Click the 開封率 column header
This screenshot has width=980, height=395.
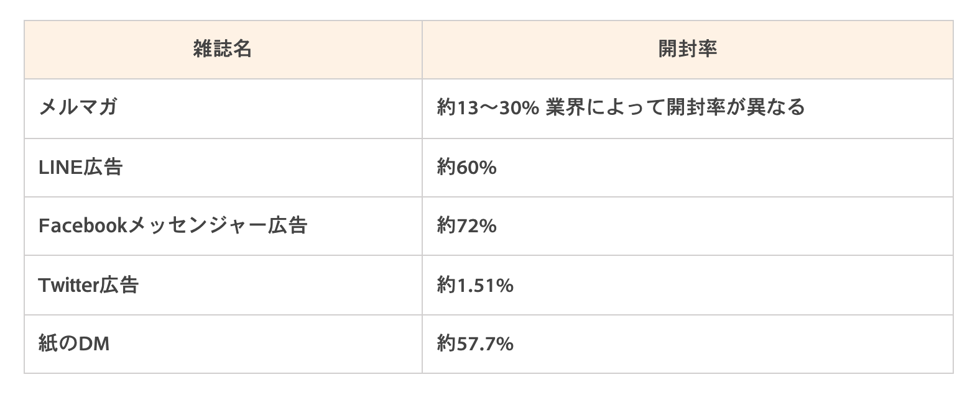(x=687, y=49)
